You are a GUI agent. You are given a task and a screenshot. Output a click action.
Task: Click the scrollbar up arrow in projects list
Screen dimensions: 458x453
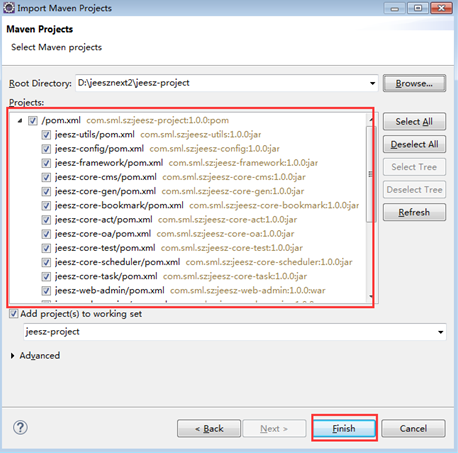click(x=371, y=120)
